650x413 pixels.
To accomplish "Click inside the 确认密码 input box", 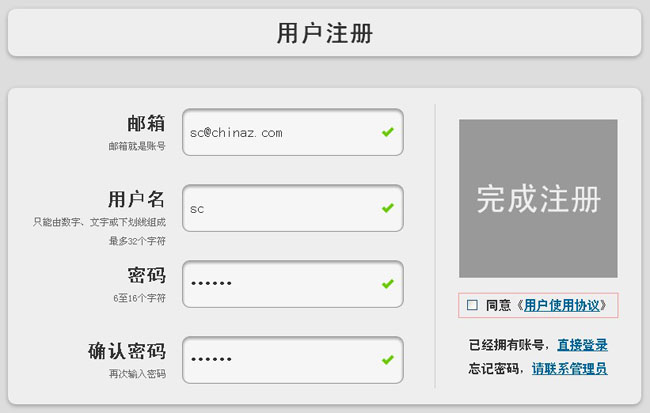I will (x=280, y=360).
